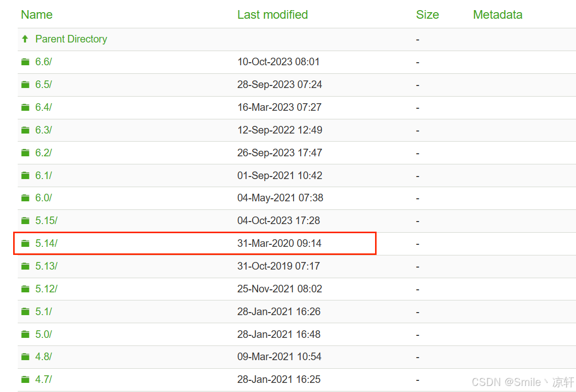Select date text 28-Jan-2021 16:25
Image resolution: width=576 pixels, height=392 pixels.
pyautogui.click(x=279, y=379)
